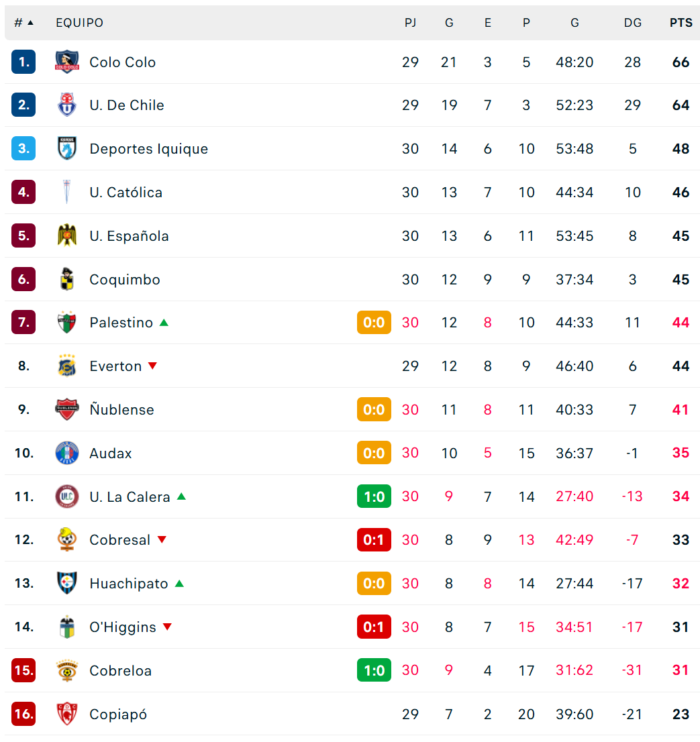Click the U. Española eagle badge

(x=66, y=235)
